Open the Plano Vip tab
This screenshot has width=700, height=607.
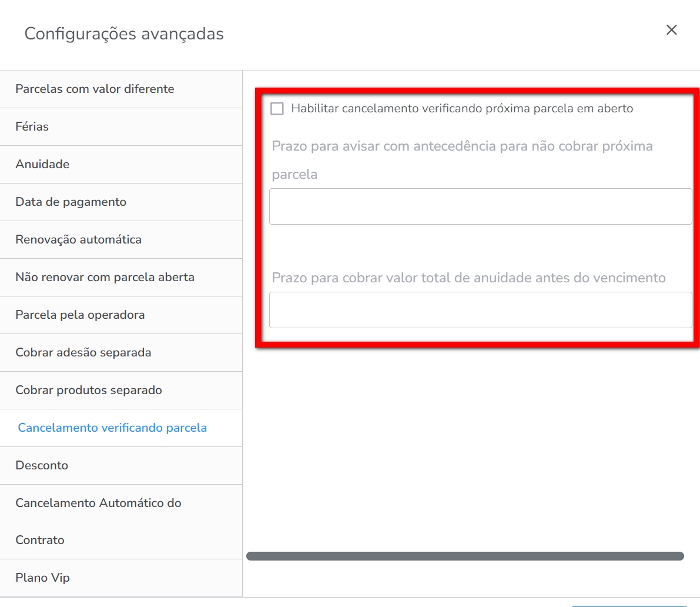pos(43,578)
